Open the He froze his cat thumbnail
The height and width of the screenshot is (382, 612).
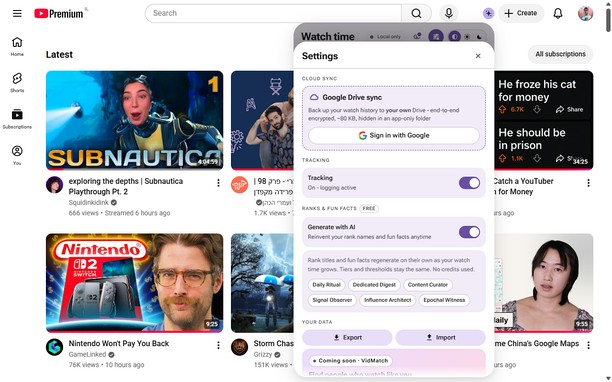point(544,120)
